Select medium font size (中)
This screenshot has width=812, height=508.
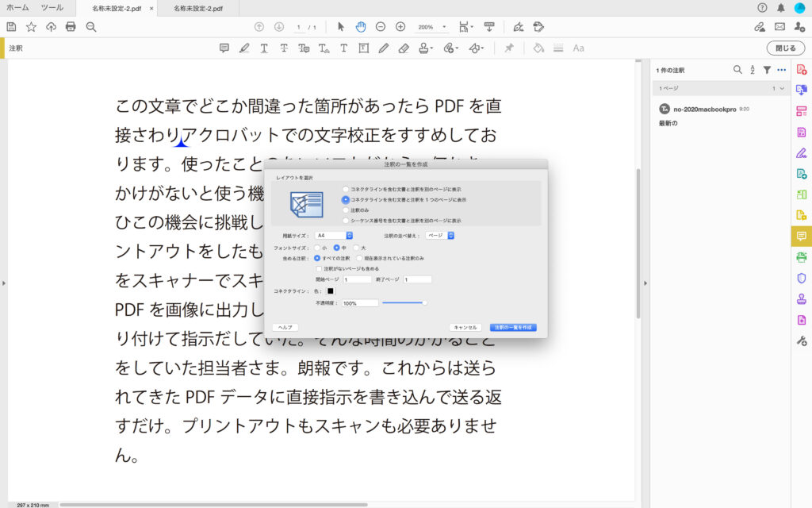[336, 248]
